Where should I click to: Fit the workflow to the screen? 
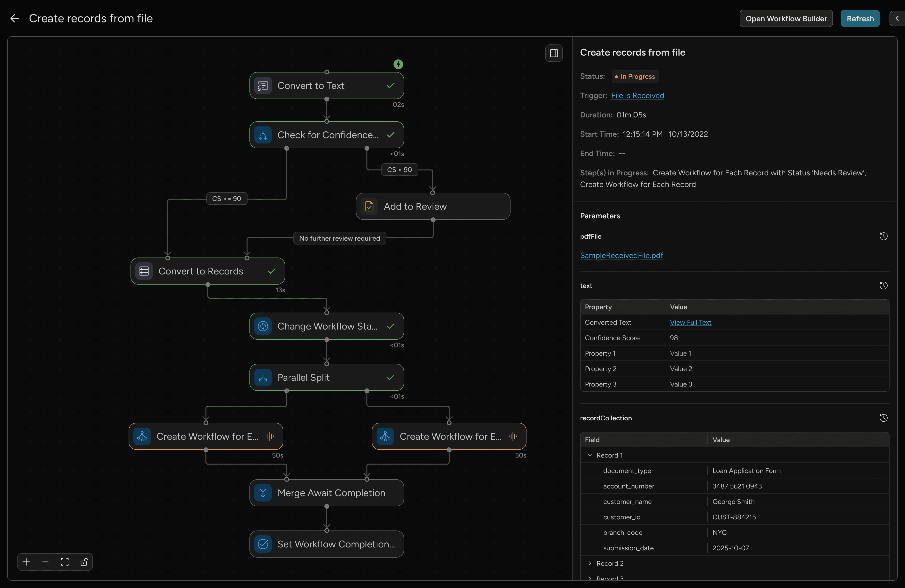(65, 562)
